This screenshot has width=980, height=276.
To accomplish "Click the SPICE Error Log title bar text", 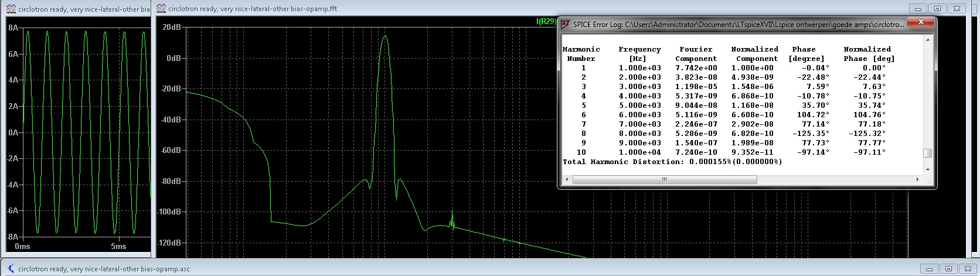I will 739,25.
